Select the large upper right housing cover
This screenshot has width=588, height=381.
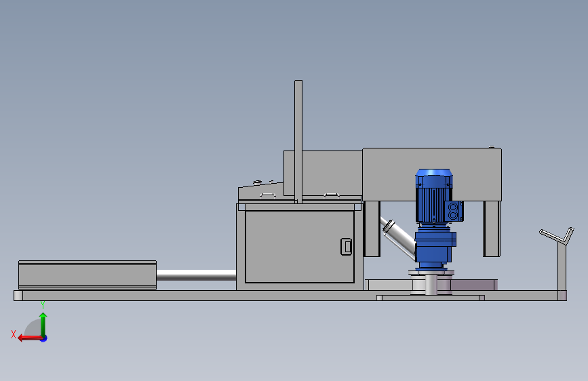click(432, 174)
